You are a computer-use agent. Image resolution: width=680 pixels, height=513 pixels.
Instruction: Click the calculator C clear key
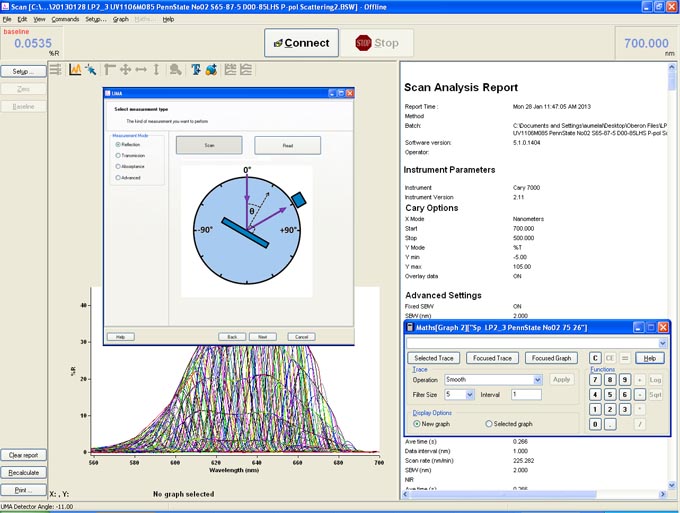(596, 358)
